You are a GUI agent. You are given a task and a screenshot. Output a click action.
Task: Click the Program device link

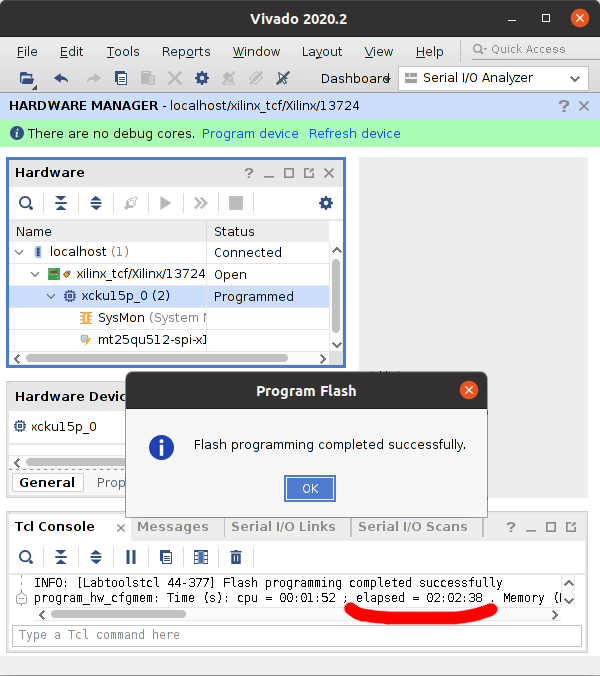(250, 134)
